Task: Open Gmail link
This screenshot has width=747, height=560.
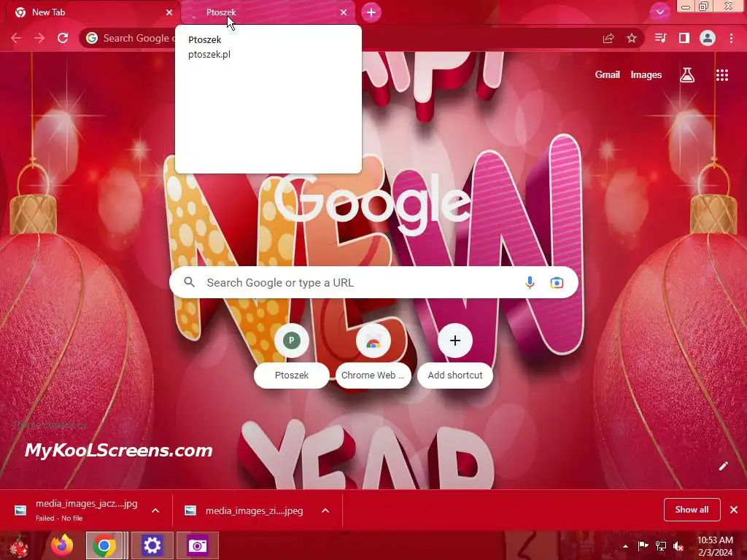Action: (x=608, y=75)
